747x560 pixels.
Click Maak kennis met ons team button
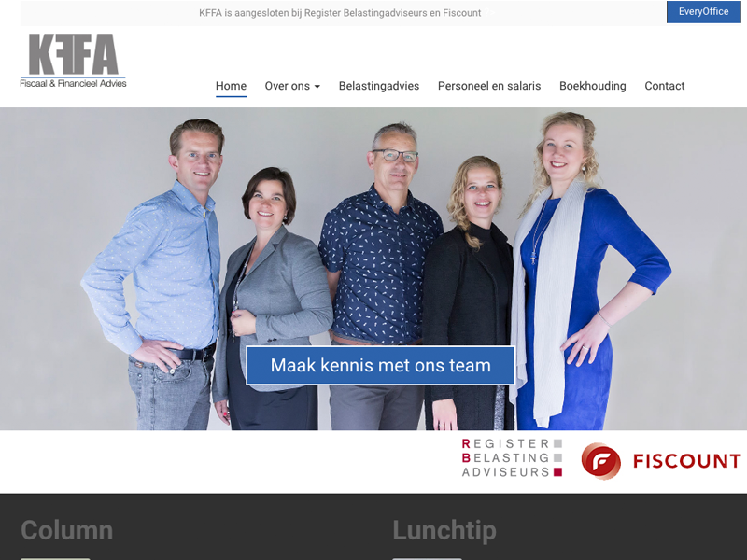tap(381, 365)
